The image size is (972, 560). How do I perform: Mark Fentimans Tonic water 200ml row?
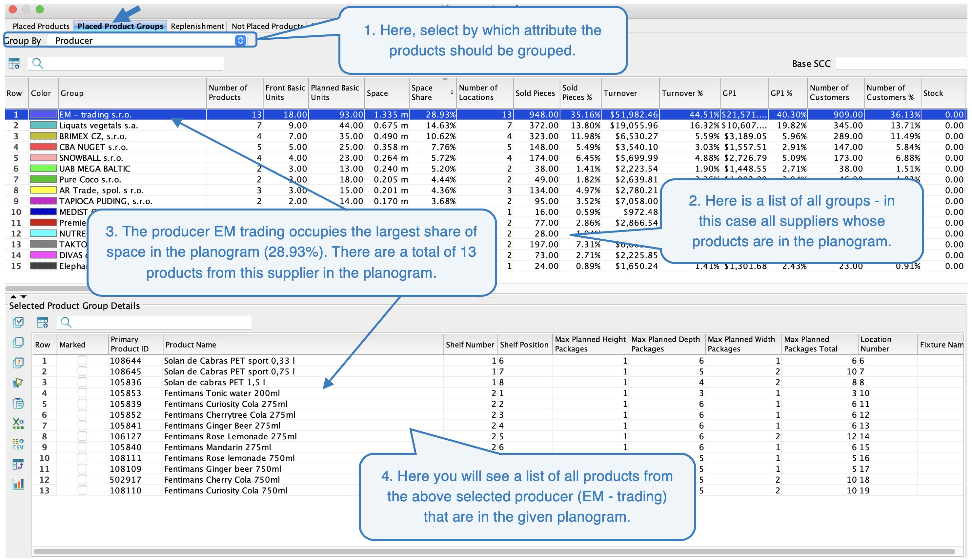[x=82, y=393]
